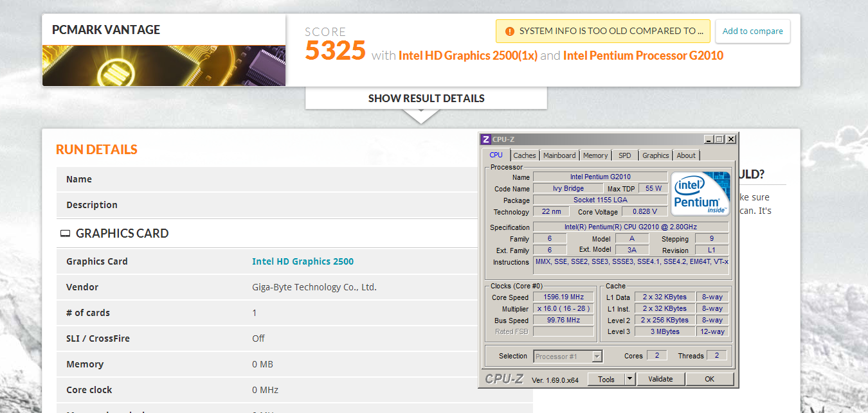The width and height of the screenshot is (868, 413).
Task: Open the Tools dropdown arrow in CPU-Z
Action: coord(630,379)
